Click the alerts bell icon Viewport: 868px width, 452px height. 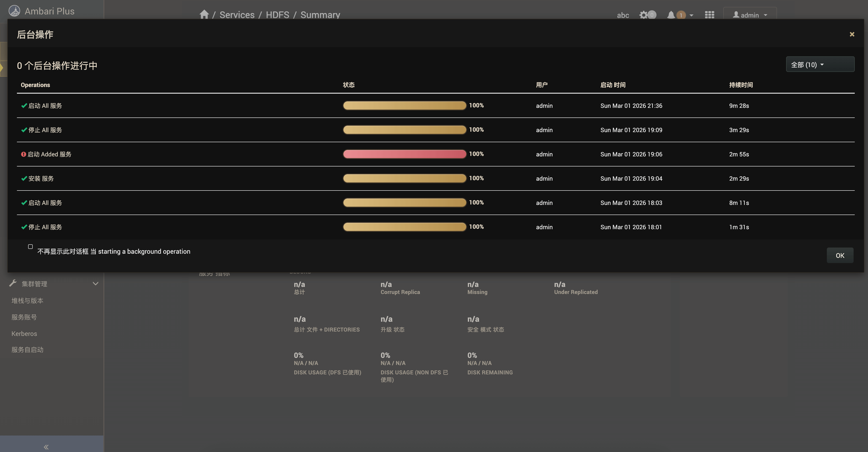pos(671,15)
